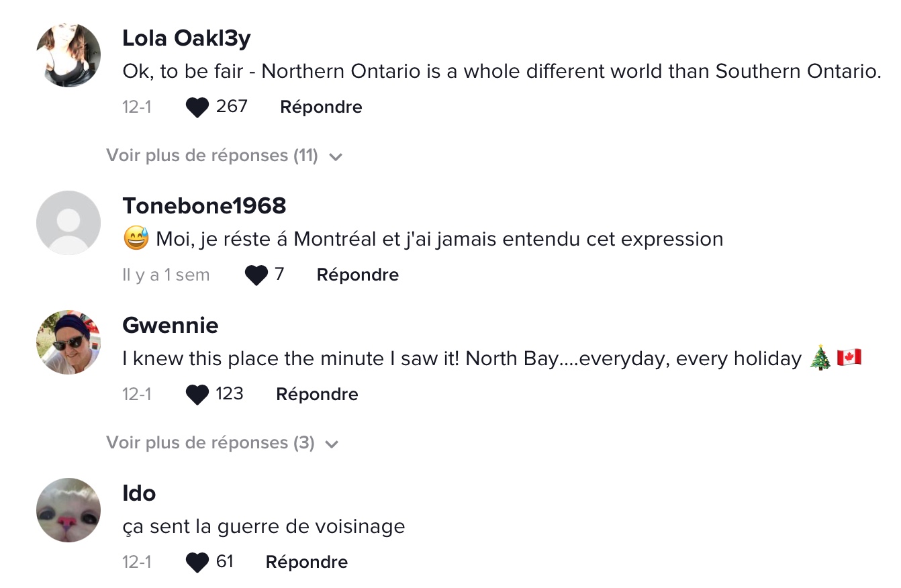Open Lola Oakl3y's profile picture
901x588 pixels.
68,55
